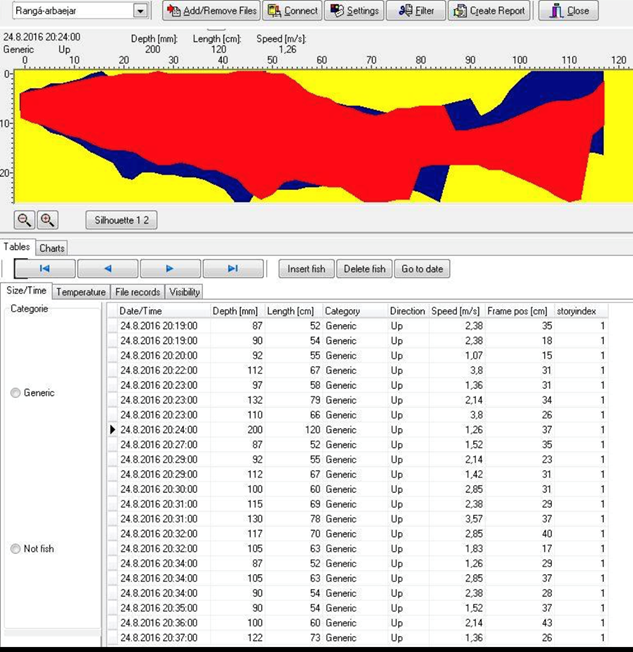Screen dimensions: 633x652
Task: Sort table by Length [cm] column header
Action: tap(293, 311)
